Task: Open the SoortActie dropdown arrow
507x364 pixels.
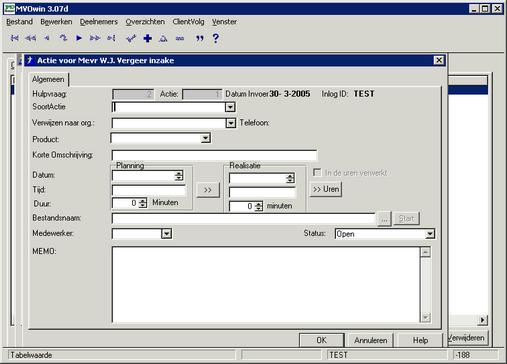Action: point(230,107)
